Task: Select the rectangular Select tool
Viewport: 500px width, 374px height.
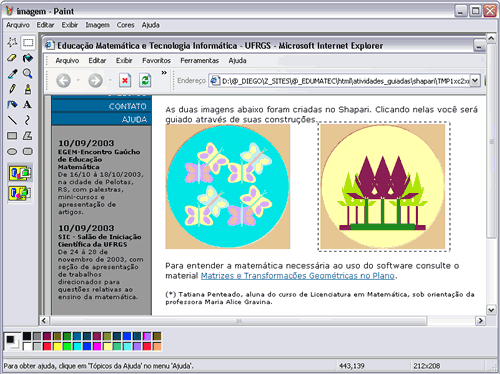Action: click(x=28, y=42)
